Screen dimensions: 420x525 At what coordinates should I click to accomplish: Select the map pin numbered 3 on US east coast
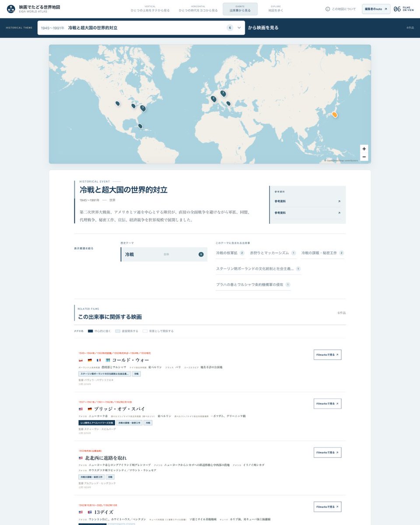point(143,108)
